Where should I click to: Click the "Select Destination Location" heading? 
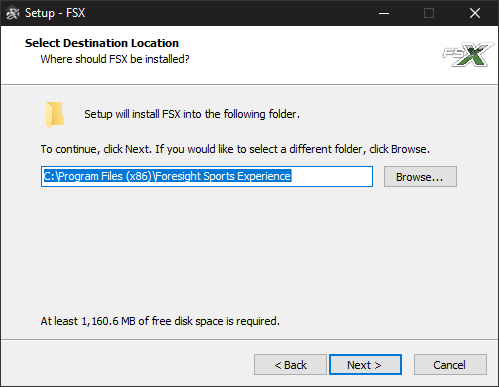point(102,43)
